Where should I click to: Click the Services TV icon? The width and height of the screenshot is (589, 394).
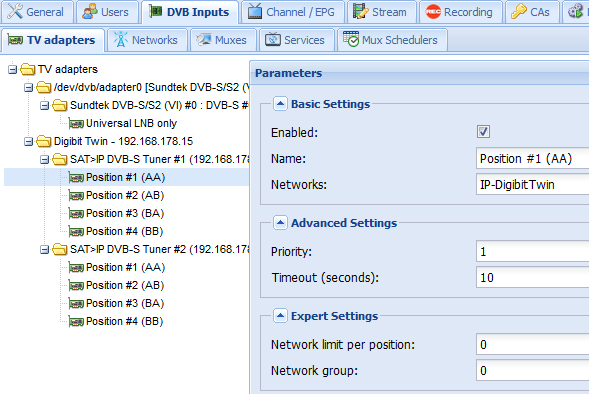[273, 39]
